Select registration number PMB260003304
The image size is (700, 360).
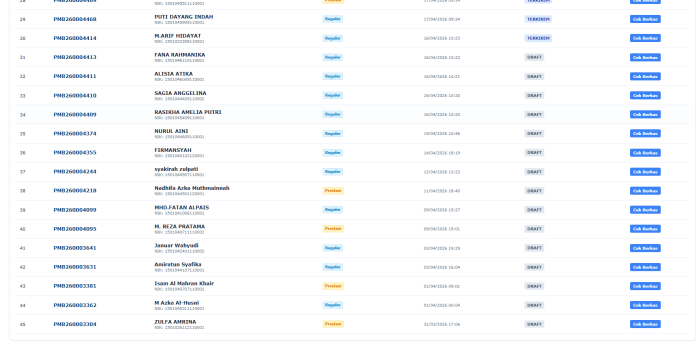[x=75, y=324]
